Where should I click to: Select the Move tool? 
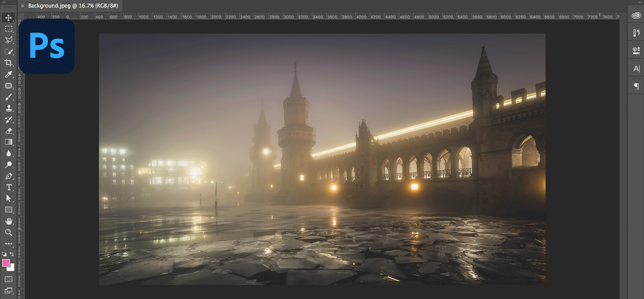click(x=8, y=18)
